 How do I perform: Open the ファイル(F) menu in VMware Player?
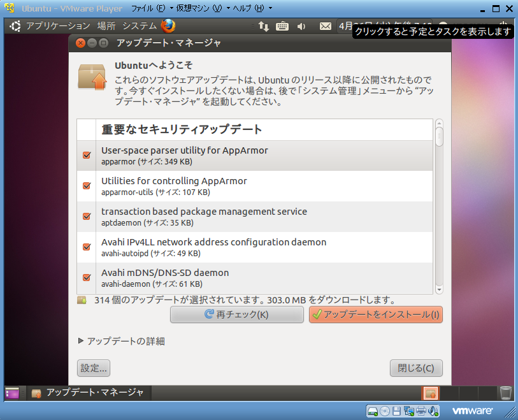(152, 8)
